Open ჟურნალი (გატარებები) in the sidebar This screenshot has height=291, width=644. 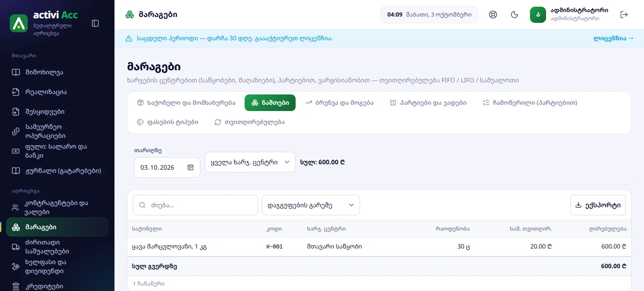(57, 171)
